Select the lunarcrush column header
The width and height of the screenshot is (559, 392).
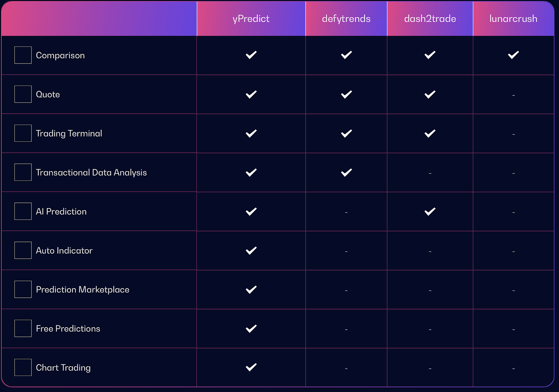[x=513, y=19]
